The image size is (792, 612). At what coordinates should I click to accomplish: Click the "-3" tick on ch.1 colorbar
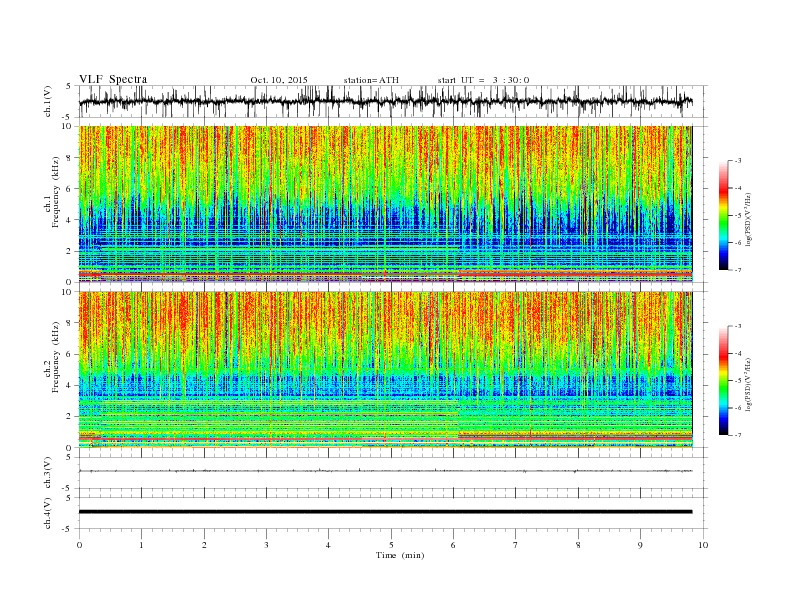click(x=738, y=161)
